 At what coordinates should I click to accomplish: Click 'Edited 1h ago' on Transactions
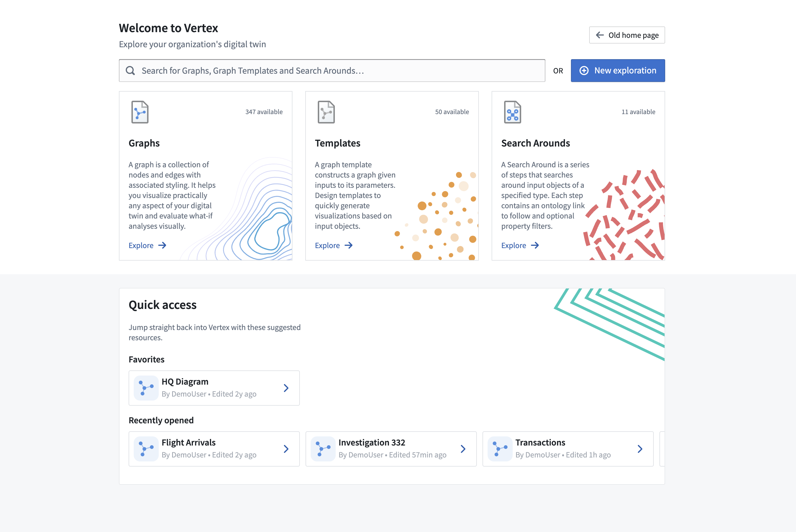click(x=588, y=455)
